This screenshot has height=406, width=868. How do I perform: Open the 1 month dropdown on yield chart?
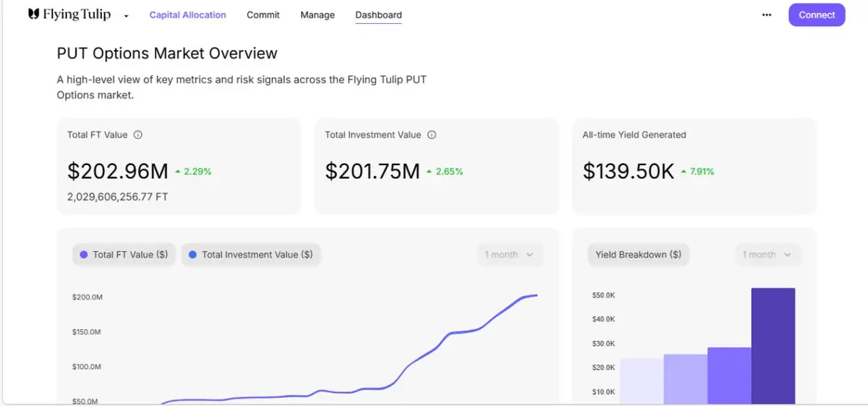click(x=768, y=255)
